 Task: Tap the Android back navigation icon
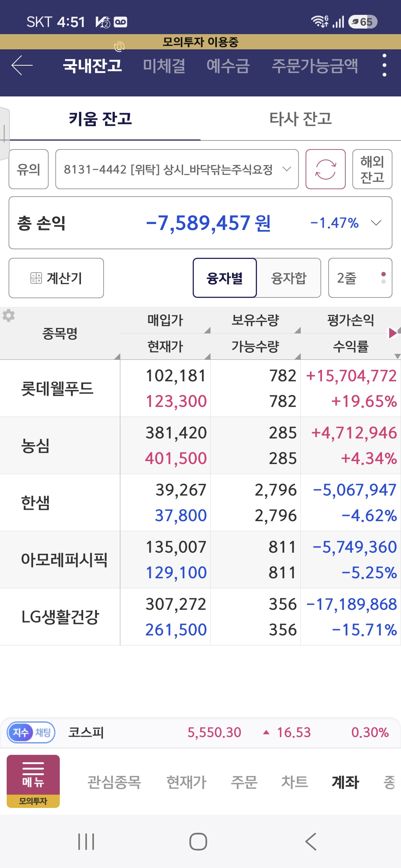click(311, 841)
